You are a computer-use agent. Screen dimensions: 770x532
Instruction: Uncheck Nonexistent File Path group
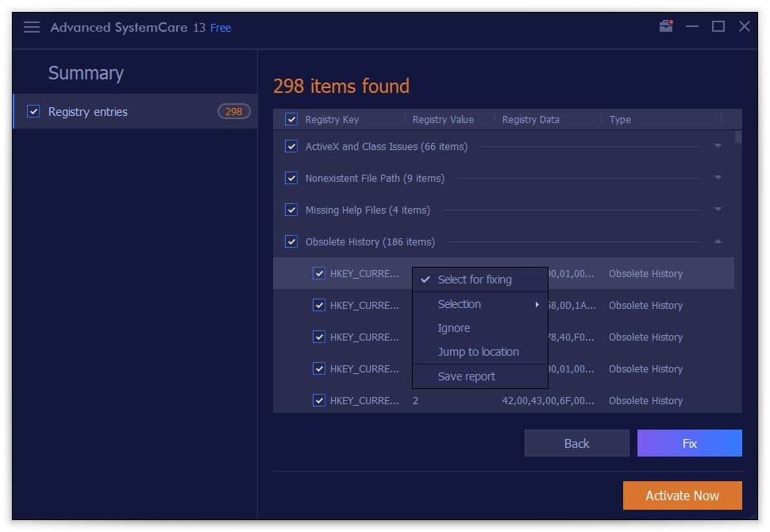pos(291,179)
